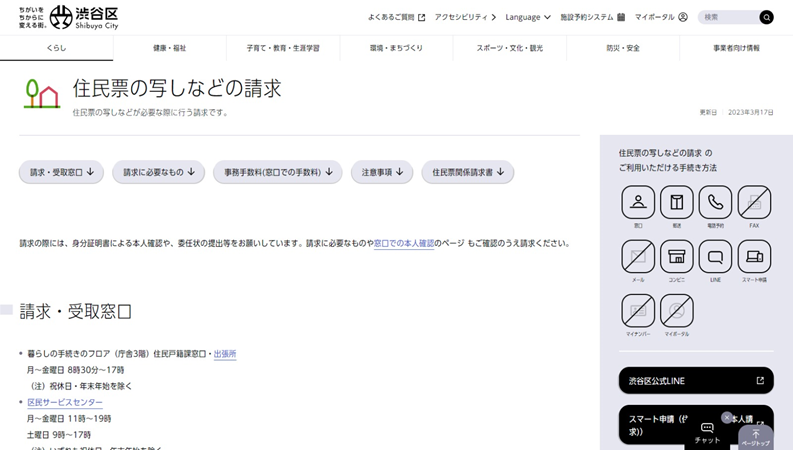This screenshot has height=450, width=793.
Task: Close the chat popup with the X
Action: [x=727, y=417]
